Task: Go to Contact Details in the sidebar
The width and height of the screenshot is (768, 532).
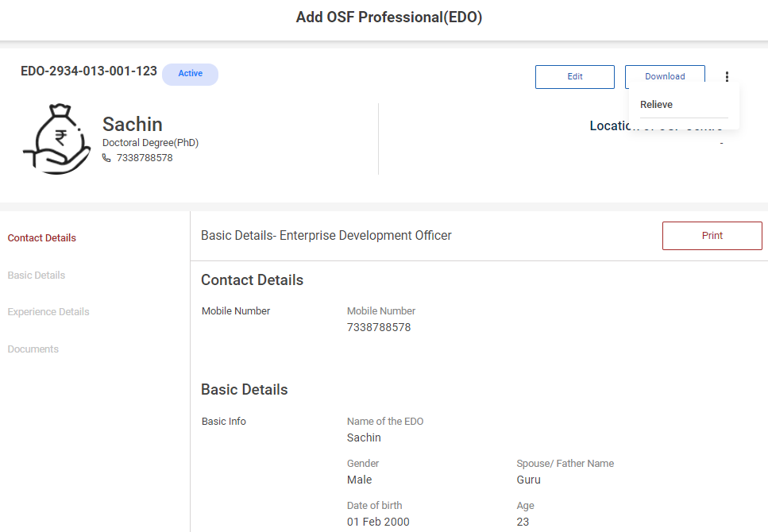Action: point(42,238)
